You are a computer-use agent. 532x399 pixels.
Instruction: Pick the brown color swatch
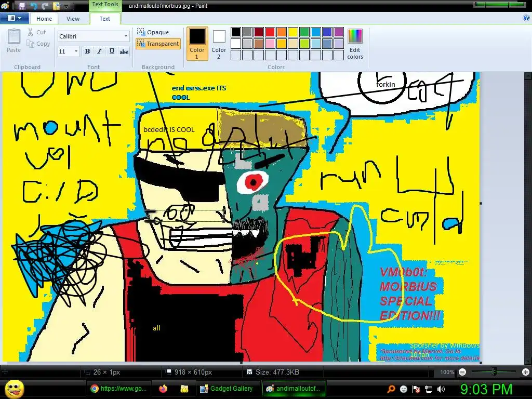click(259, 44)
